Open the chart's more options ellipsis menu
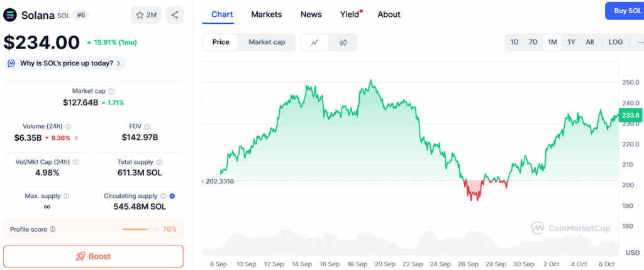Screen dimensions: 644x270 pos(640,42)
